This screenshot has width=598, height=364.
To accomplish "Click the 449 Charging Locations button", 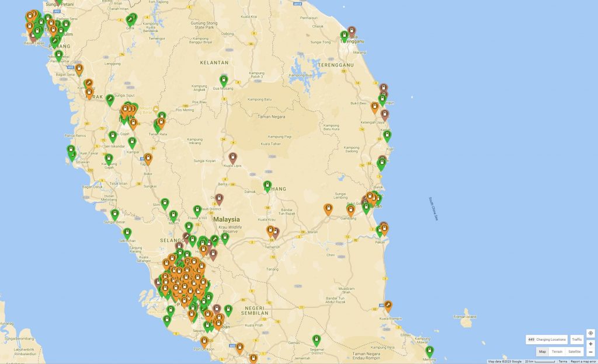I will click(547, 339).
